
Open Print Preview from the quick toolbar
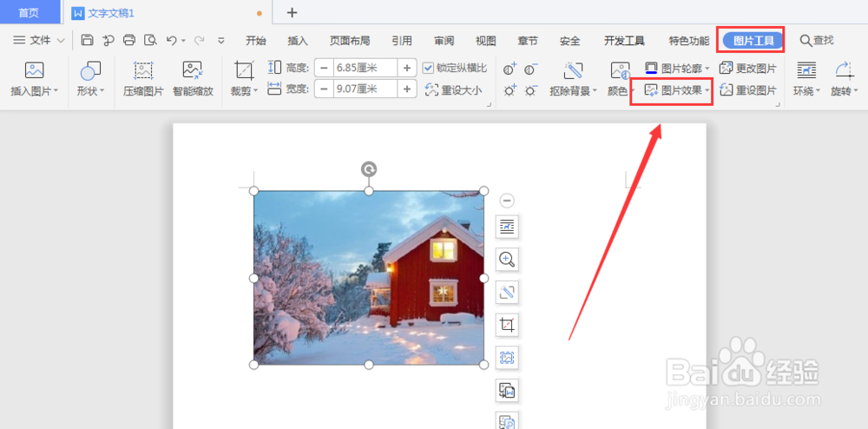tap(150, 40)
